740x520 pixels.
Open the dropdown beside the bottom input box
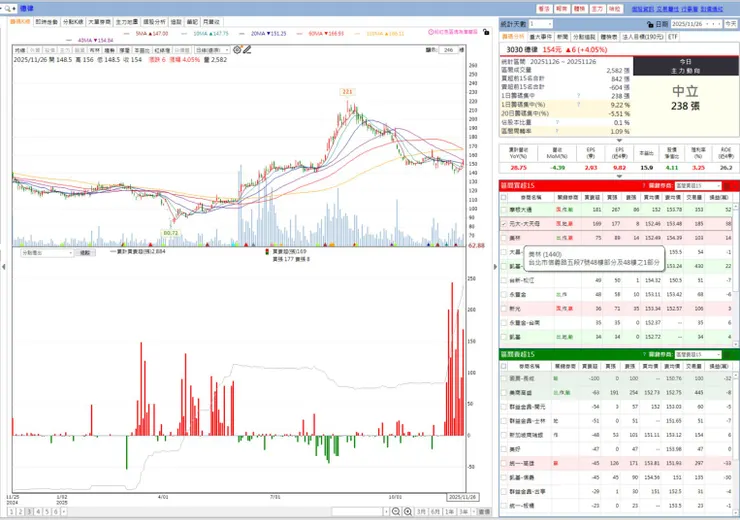386,512
